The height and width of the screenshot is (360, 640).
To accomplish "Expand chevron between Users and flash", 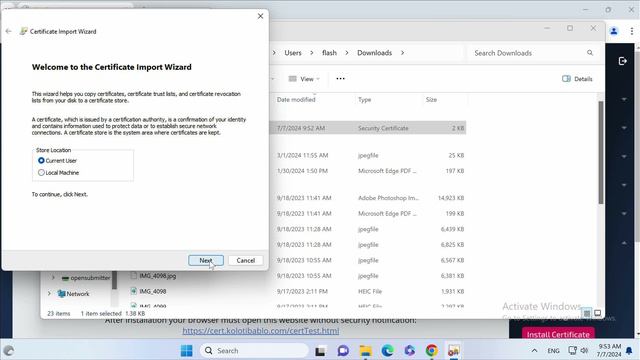I will point(311,53).
